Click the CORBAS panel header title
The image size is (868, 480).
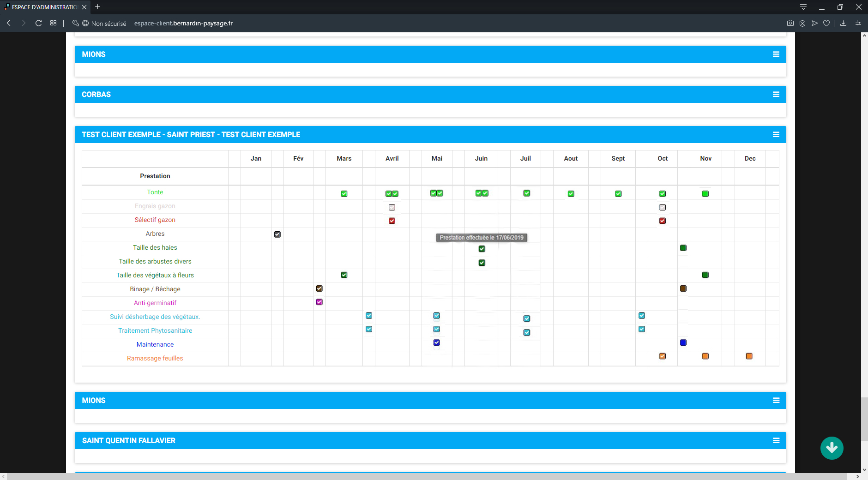click(96, 94)
